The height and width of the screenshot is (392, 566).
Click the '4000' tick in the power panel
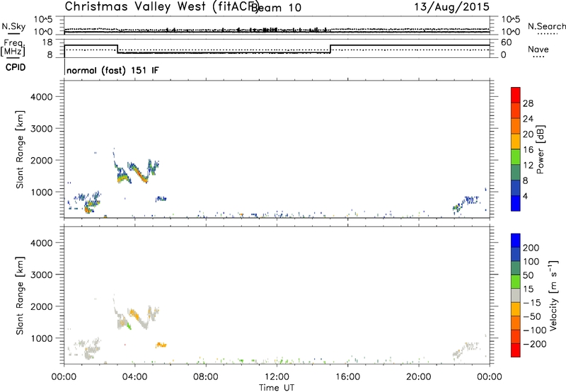[x=42, y=97]
